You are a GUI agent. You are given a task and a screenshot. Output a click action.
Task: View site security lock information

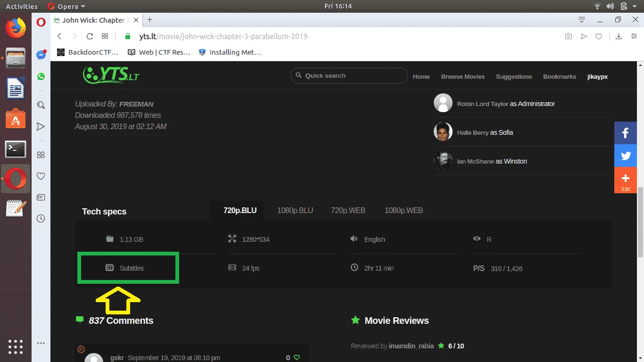pos(127,36)
